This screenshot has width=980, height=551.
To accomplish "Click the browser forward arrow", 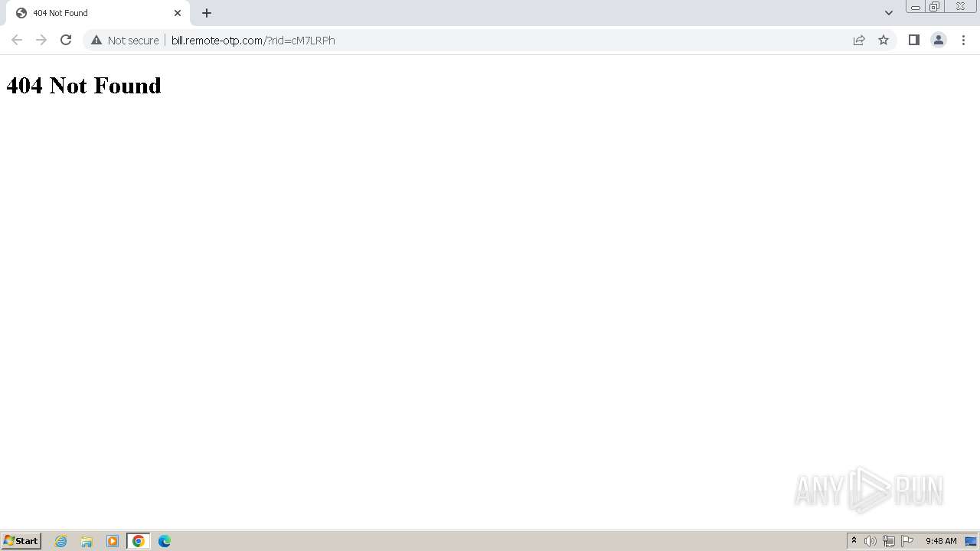I will tap(41, 40).
